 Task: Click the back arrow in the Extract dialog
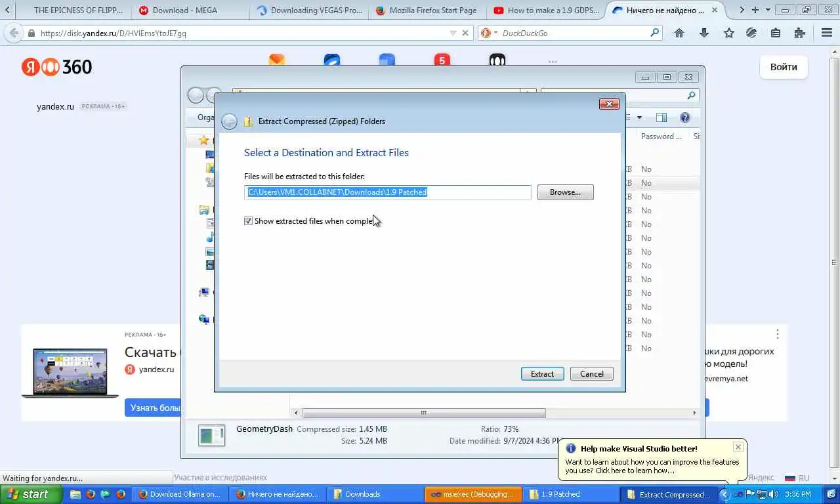(229, 121)
